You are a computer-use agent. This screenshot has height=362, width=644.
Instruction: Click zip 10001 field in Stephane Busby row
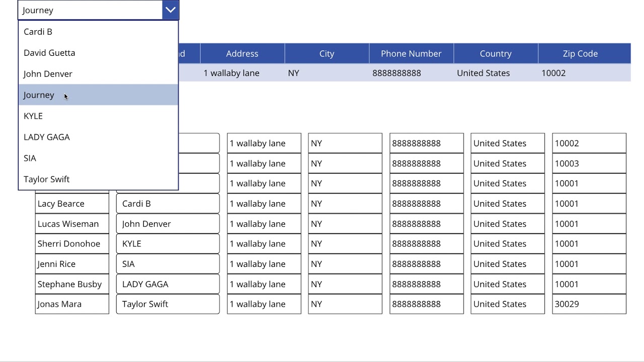tap(589, 284)
